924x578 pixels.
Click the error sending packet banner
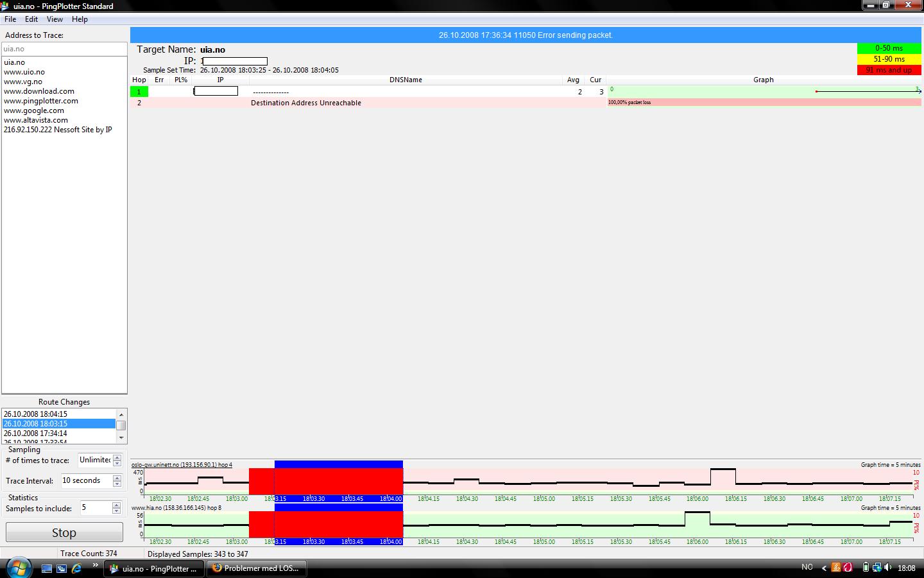tap(525, 35)
